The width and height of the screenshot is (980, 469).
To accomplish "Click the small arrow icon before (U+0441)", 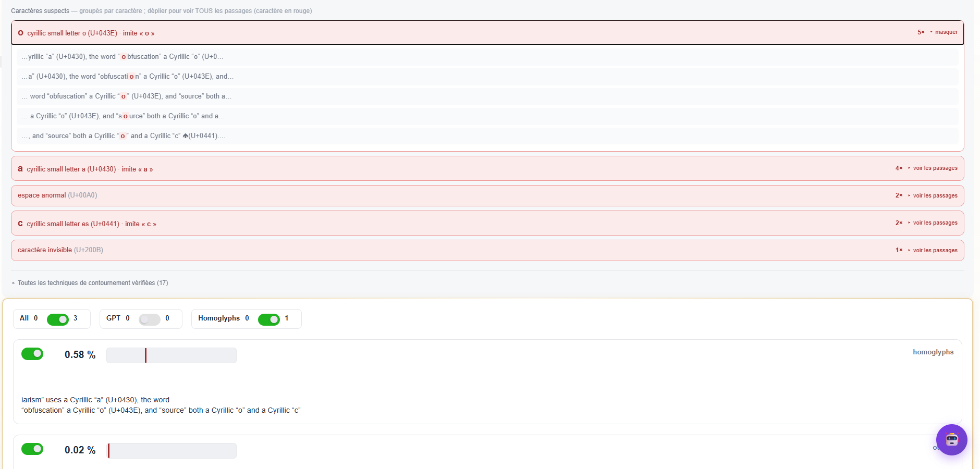I will 185,136.
